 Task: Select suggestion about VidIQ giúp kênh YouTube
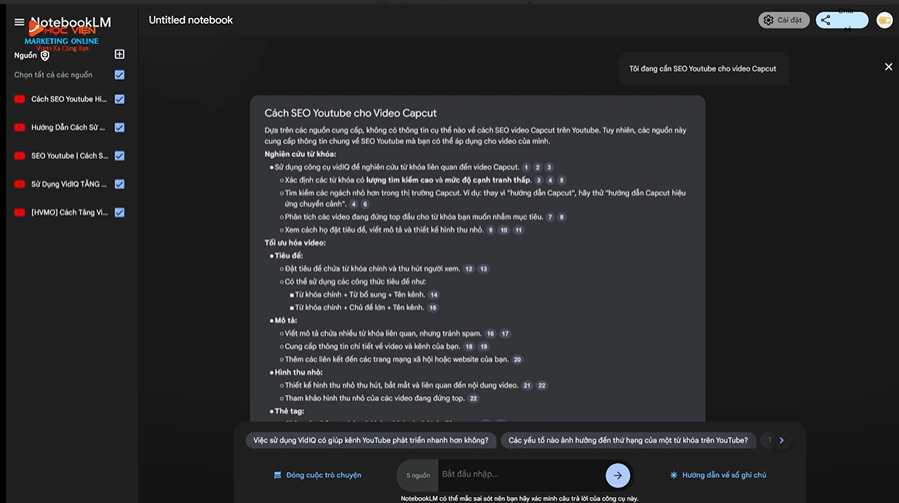tap(370, 440)
